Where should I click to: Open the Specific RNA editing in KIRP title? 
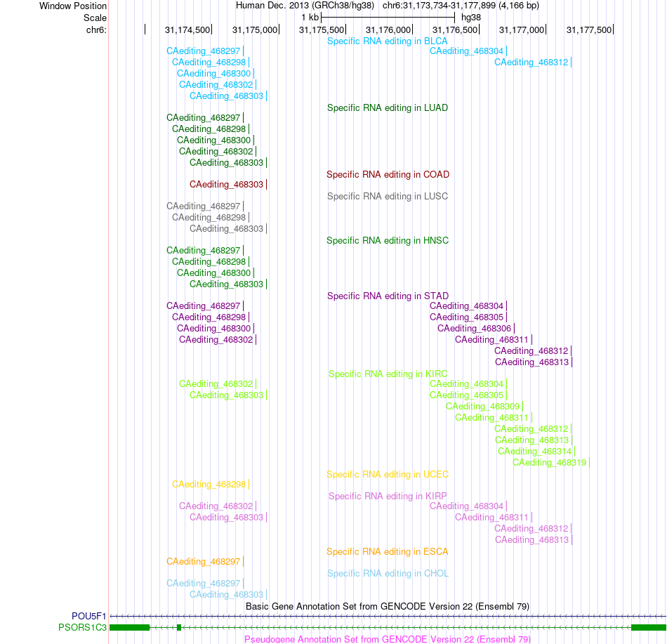pos(388,497)
